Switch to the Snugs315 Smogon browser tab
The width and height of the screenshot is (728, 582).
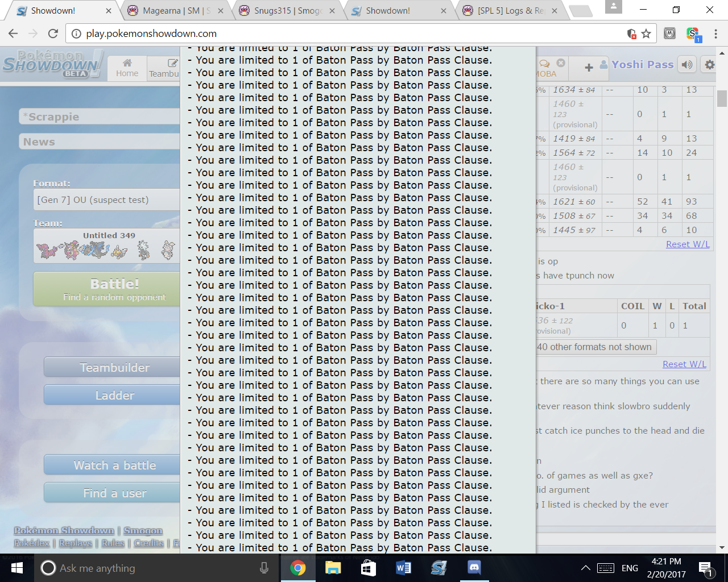coord(288,11)
